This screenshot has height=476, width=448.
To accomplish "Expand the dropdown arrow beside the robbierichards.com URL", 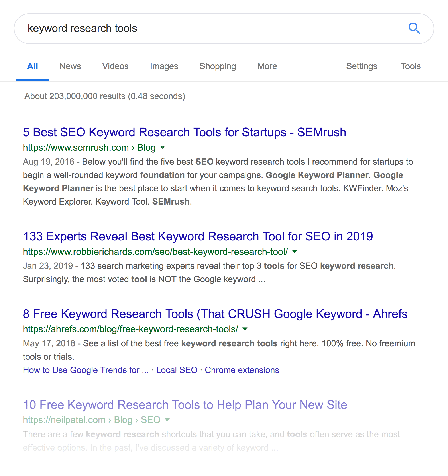I will pos(295,252).
